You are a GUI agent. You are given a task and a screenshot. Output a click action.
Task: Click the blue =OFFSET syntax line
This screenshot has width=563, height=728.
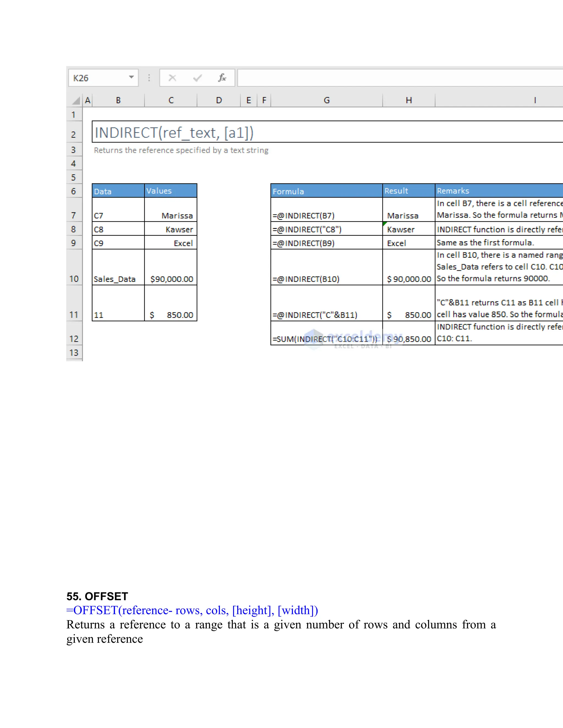[x=192, y=610]
